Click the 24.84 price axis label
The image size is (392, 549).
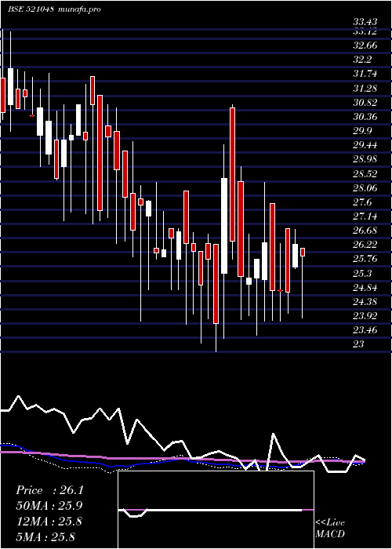[365, 288]
